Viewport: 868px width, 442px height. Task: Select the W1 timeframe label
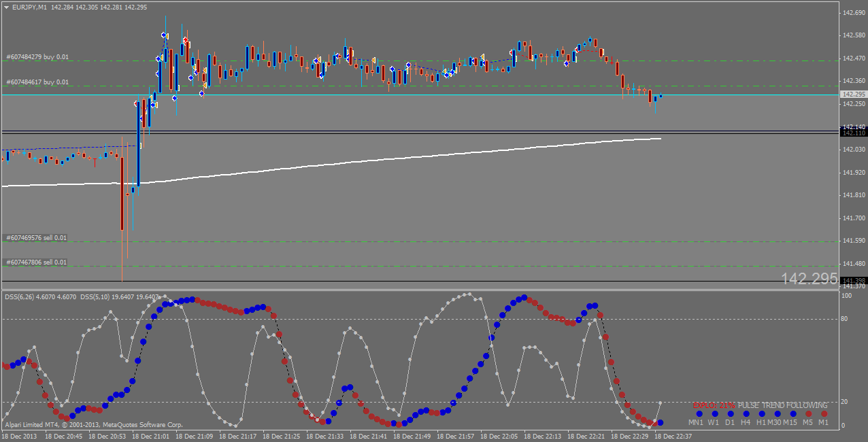click(x=714, y=422)
